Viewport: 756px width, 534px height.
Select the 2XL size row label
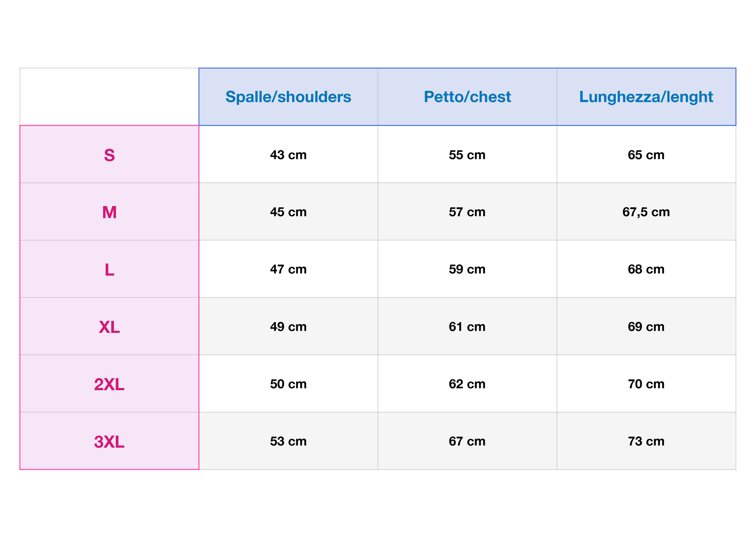(109, 384)
